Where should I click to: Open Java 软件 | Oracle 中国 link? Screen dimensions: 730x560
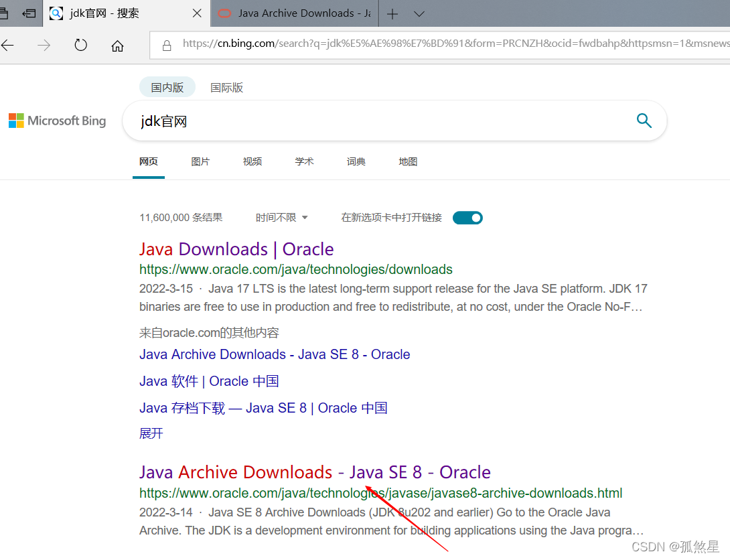tap(209, 381)
